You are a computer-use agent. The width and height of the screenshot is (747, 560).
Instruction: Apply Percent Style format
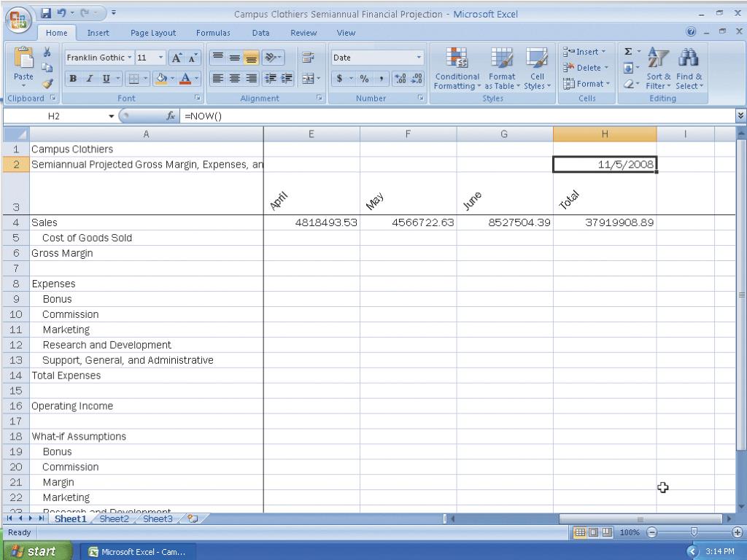tap(364, 78)
